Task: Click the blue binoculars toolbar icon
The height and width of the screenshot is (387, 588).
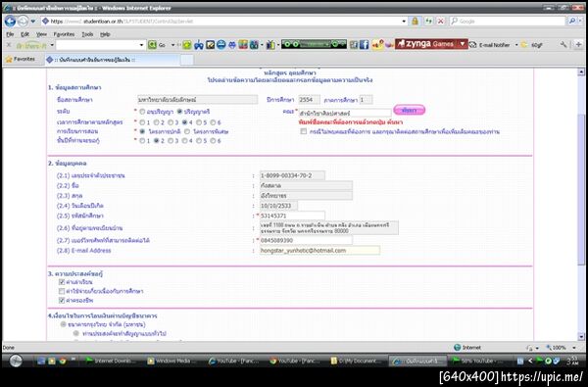Action: (x=198, y=45)
